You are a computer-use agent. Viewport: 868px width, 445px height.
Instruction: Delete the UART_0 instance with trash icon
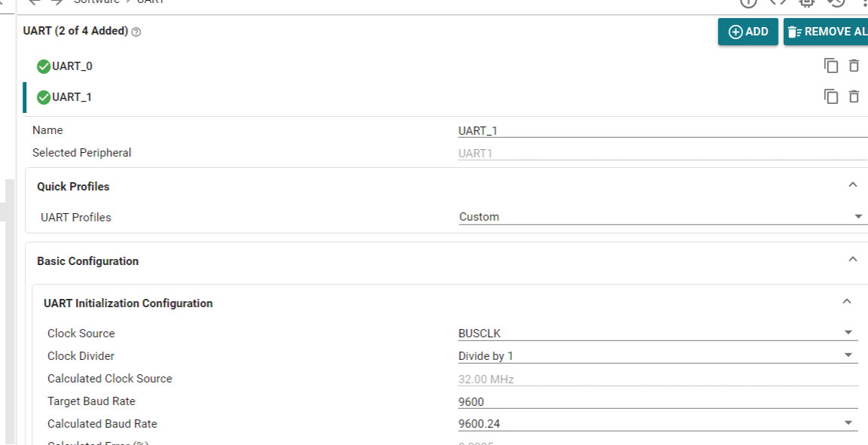854,66
